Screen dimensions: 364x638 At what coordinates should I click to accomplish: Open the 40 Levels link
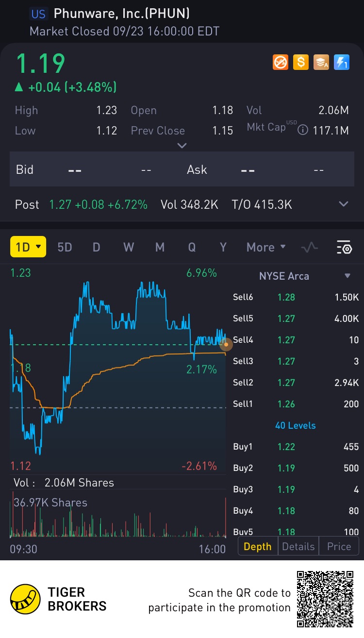pyautogui.click(x=296, y=425)
